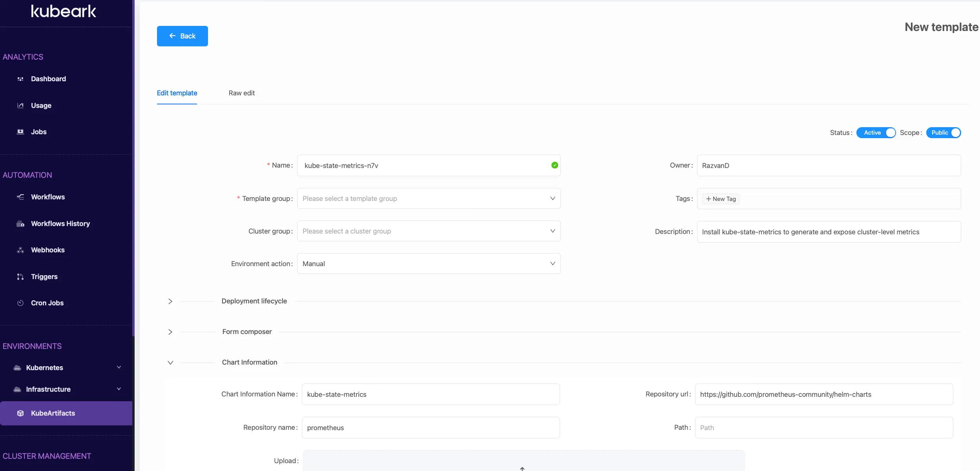This screenshot has height=471, width=980.
Task: Click the Repository url field
Action: (824, 394)
